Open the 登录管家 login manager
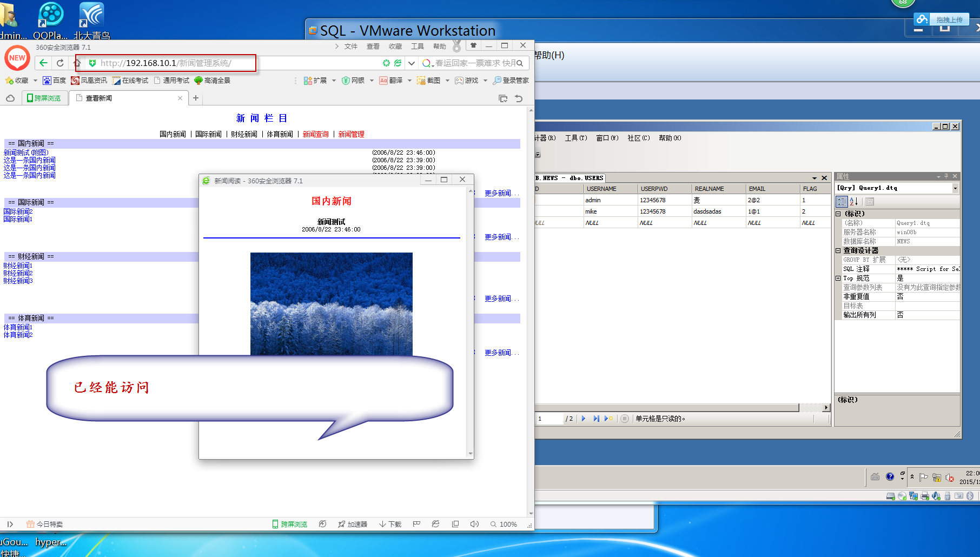This screenshot has height=557, width=980. pyautogui.click(x=511, y=81)
